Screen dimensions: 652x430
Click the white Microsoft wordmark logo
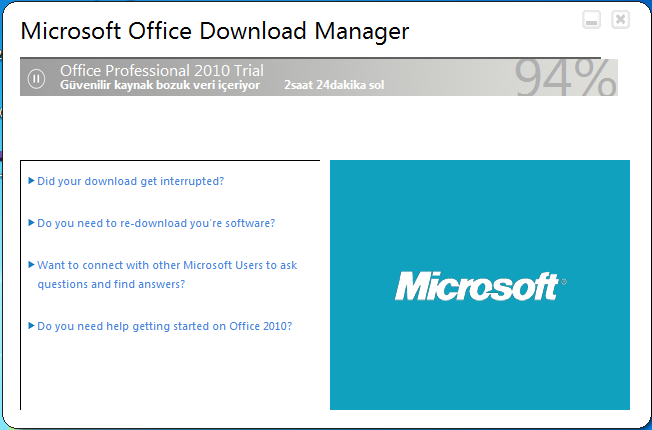click(476, 287)
